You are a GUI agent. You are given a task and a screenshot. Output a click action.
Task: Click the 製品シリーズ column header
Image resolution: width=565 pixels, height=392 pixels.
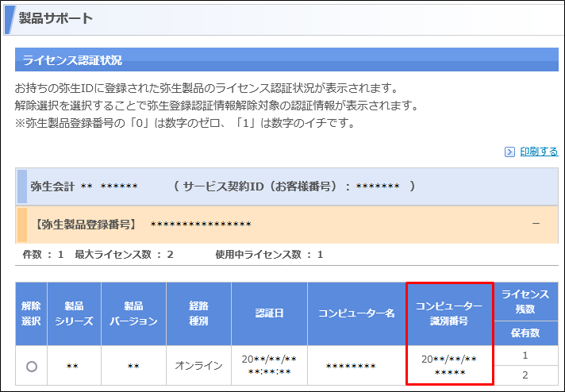(75, 313)
